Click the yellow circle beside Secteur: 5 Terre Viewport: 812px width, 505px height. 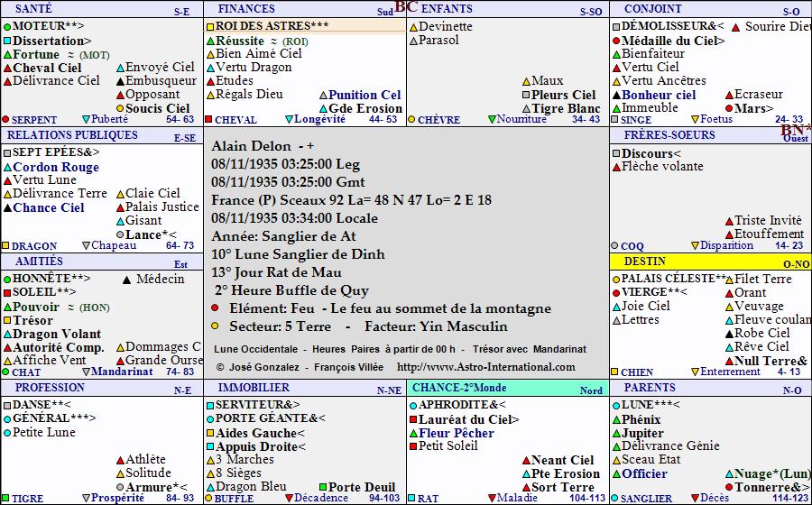(x=216, y=326)
